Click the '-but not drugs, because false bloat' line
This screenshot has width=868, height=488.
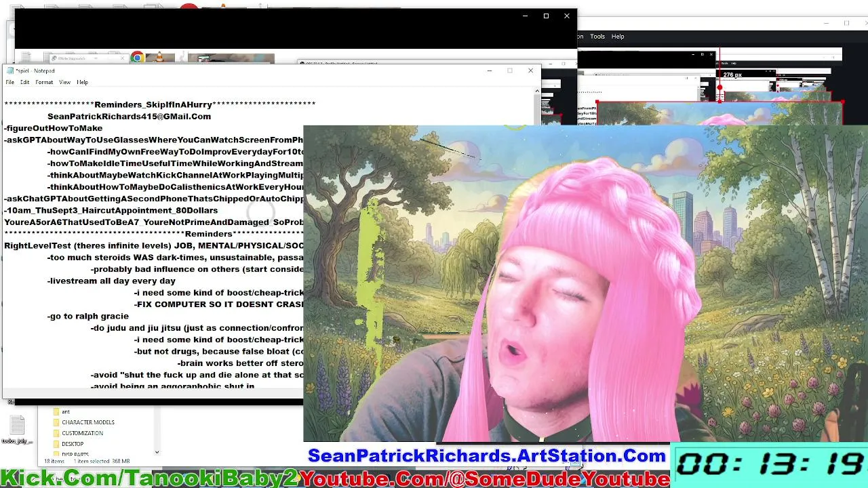click(218, 351)
